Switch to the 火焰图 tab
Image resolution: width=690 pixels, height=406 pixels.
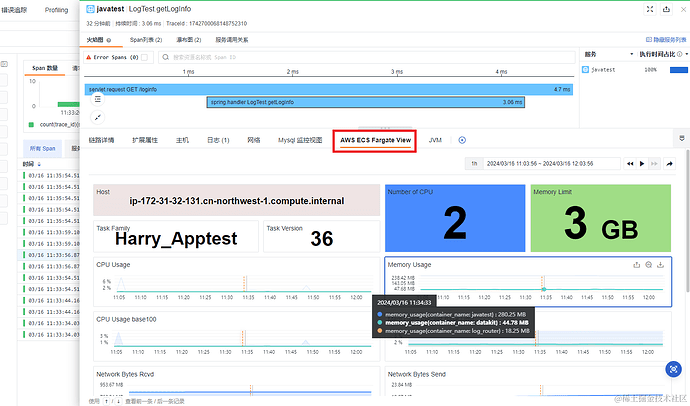95,40
